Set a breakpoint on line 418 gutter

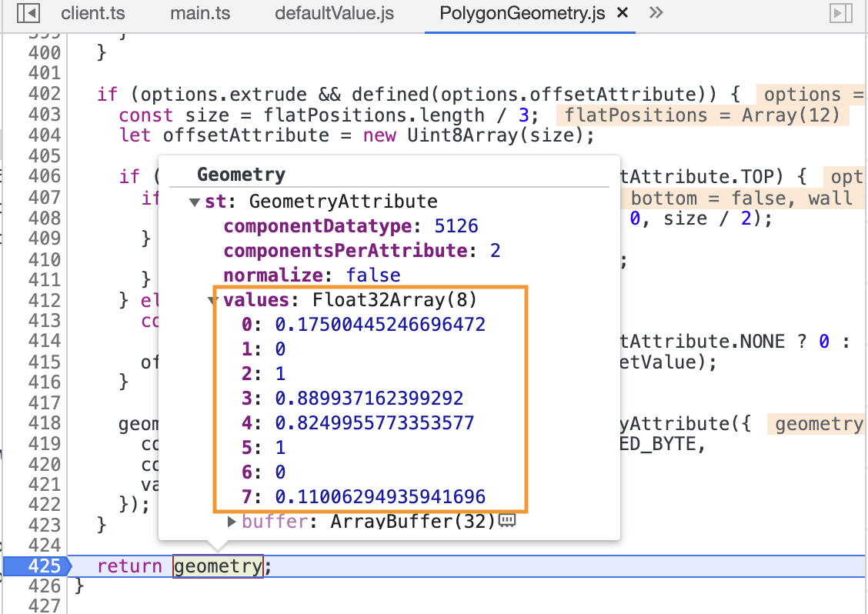pyautogui.click(x=46, y=424)
